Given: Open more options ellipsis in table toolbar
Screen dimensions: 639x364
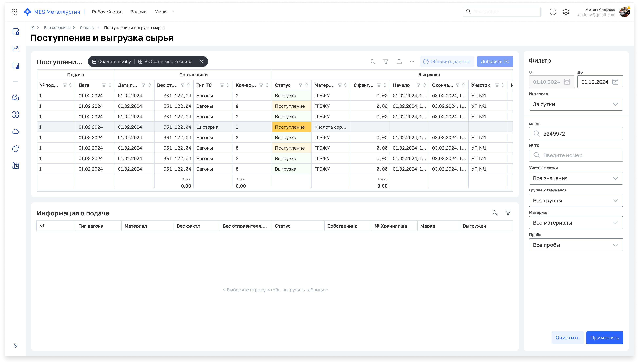Looking at the screenshot, I should point(412,62).
